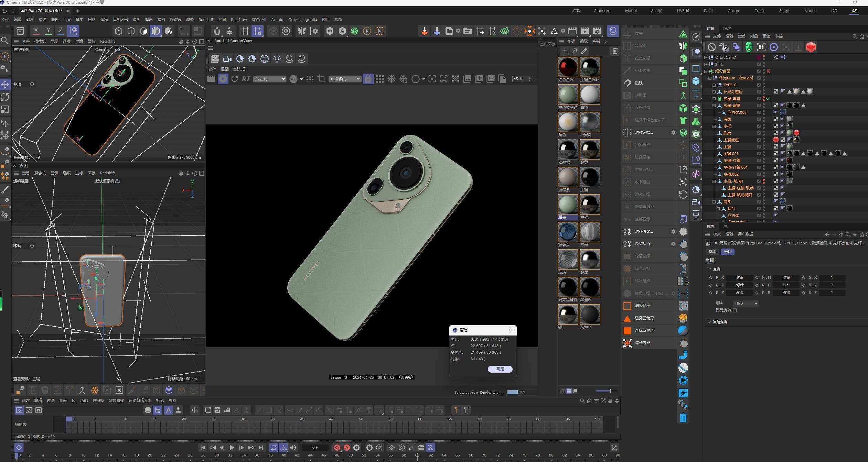
Task: Switch to the 场次 tab in object manager
Action: click(727, 29)
